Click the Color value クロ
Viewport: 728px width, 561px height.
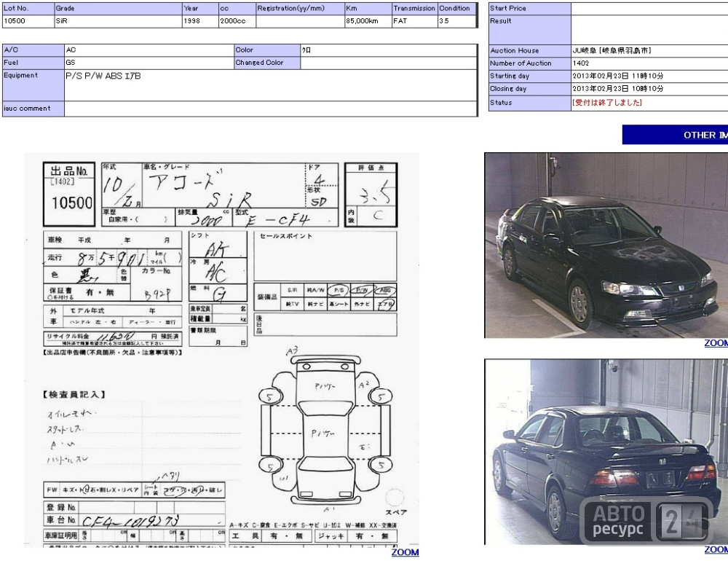pyautogui.click(x=306, y=50)
